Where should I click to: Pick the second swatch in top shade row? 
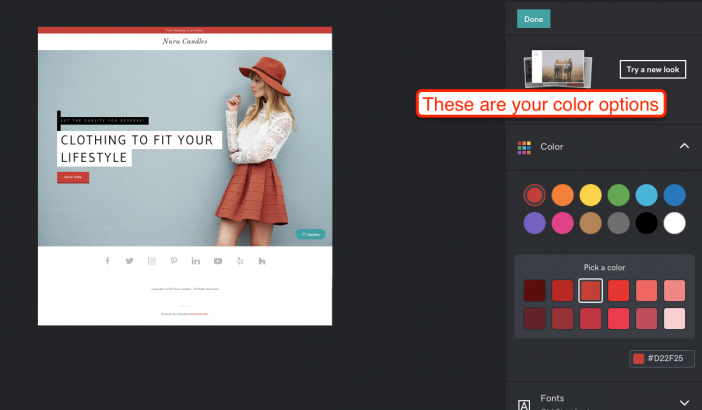562,290
